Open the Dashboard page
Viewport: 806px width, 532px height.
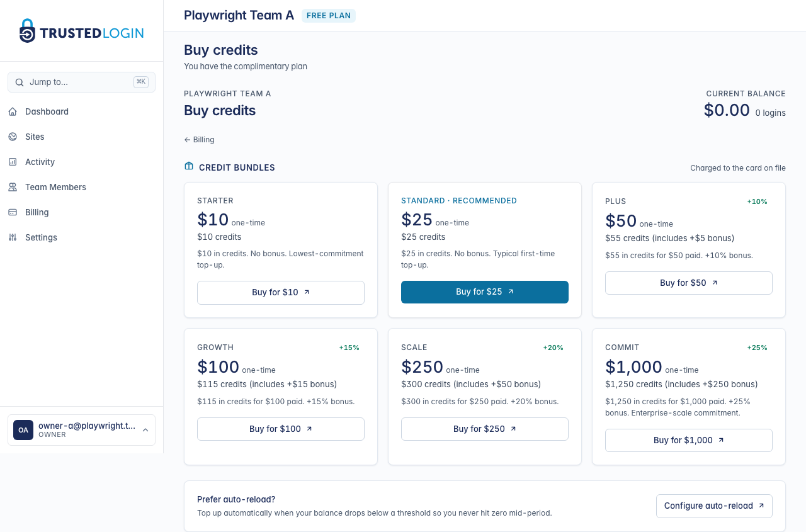tap(46, 111)
